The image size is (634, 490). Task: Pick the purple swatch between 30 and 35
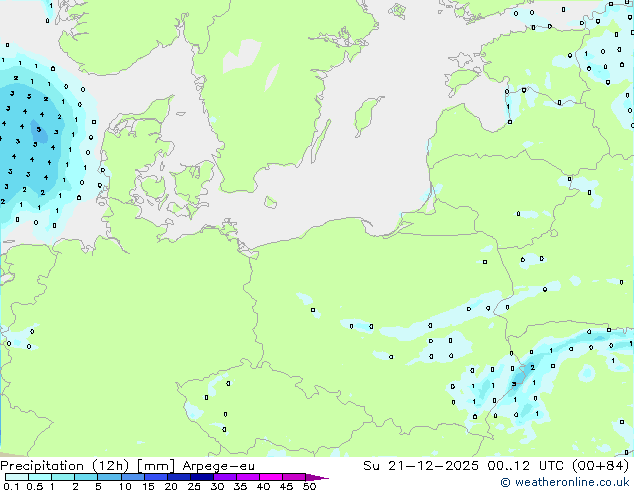(224, 477)
